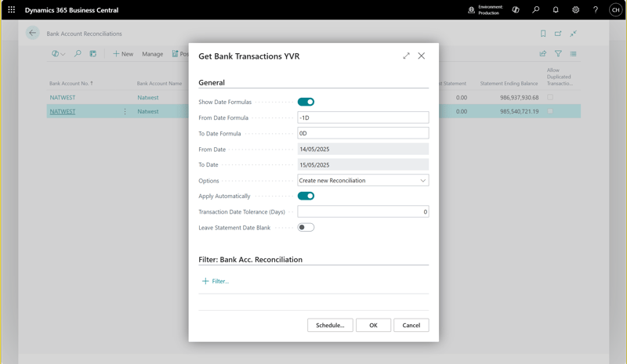Click the back arrow on Bank Account Reconciliations
This screenshot has height=364, width=627.
(32, 33)
